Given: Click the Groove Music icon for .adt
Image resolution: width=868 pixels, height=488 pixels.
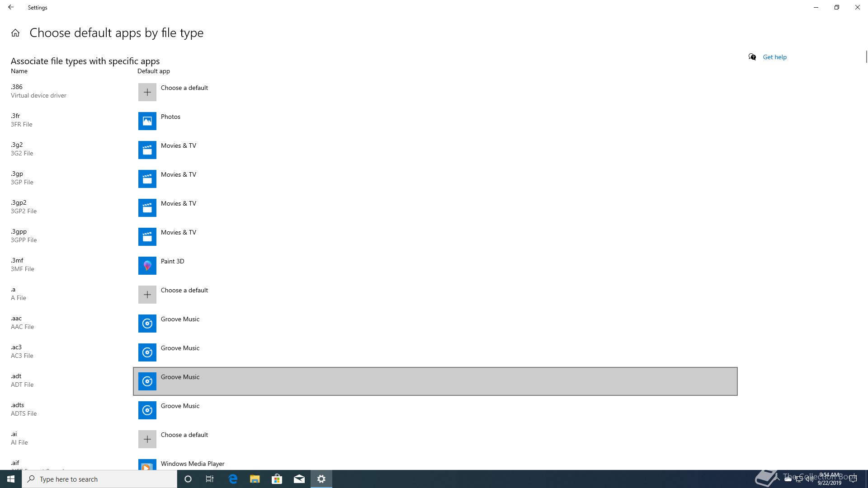Looking at the screenshot, I should pyautogui.click(x=147, y=381).
